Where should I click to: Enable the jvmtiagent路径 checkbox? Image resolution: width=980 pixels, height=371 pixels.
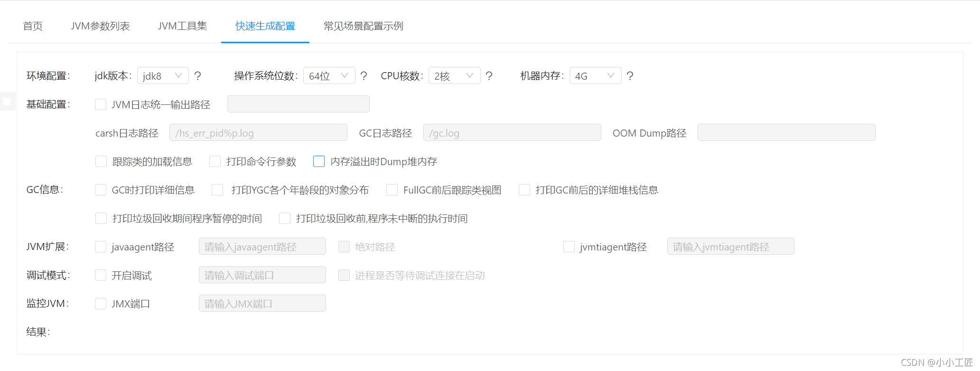coord(569,247)
